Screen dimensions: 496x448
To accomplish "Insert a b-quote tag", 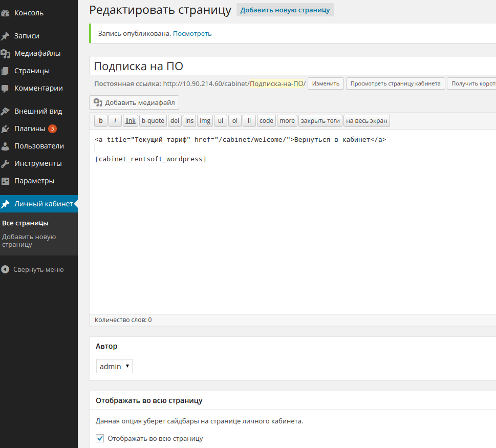I will (x=153, y=121).
